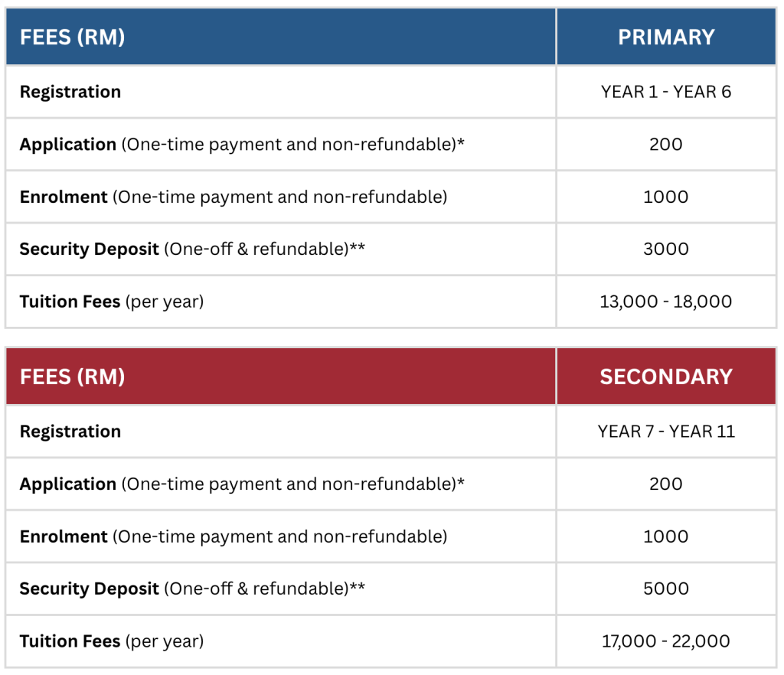Click the Secondary Application fee value 200
784x675 pixels.
[666, 484]
